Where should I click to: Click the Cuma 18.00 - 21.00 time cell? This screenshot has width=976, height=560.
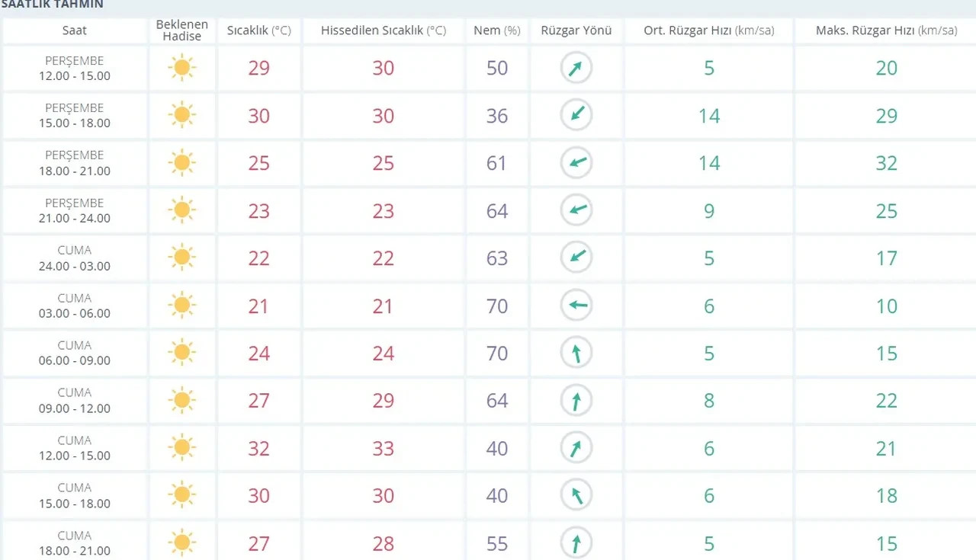(75, 543)
